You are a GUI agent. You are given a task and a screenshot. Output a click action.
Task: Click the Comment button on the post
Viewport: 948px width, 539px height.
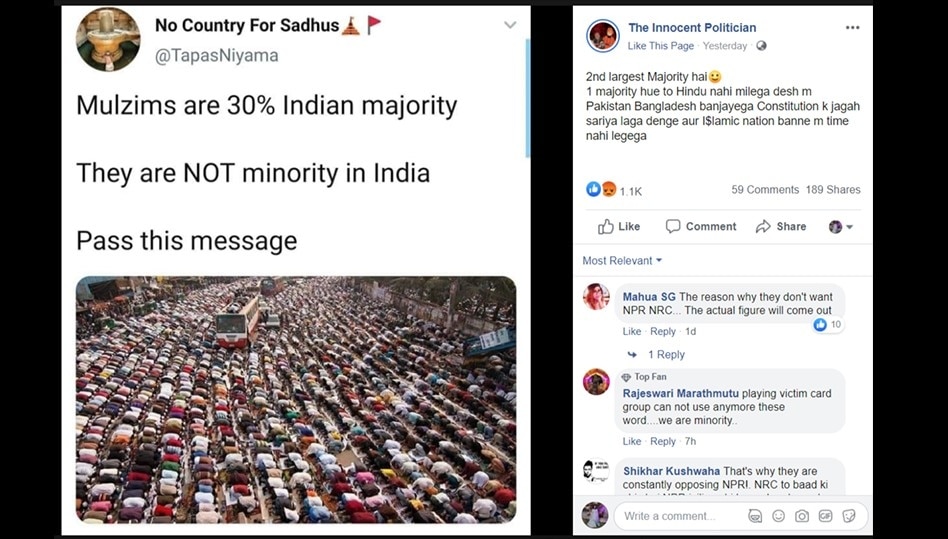point(701,227)
